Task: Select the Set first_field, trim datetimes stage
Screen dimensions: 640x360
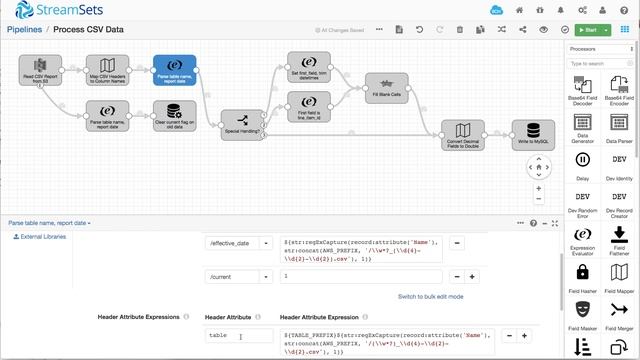Action: click(x=309, y=67)
